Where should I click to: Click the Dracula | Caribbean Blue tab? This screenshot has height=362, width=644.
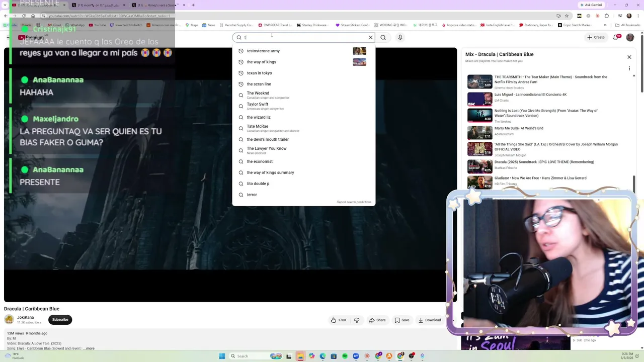(38, 5)
